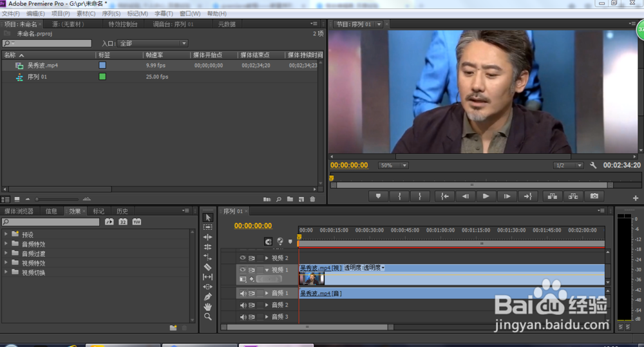The height and width of the screenshot is (347, 644).
Task: Filter effects by YUV icon
Action: pyautogui.click(x=137, y=221)
